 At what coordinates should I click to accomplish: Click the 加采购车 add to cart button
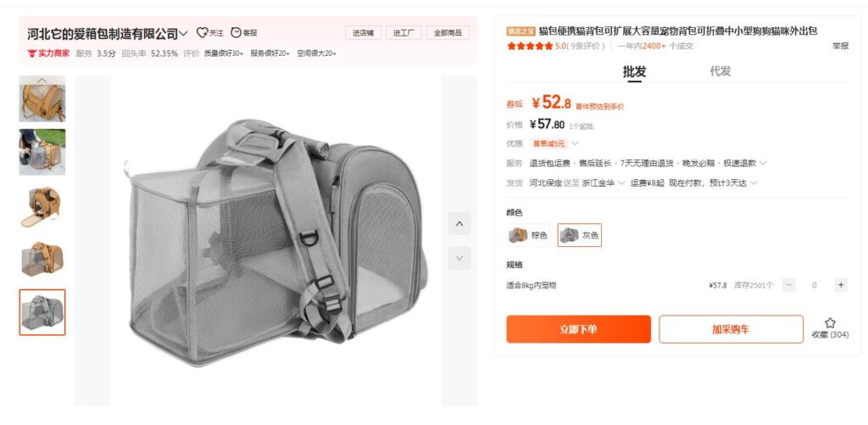point(731,329)
